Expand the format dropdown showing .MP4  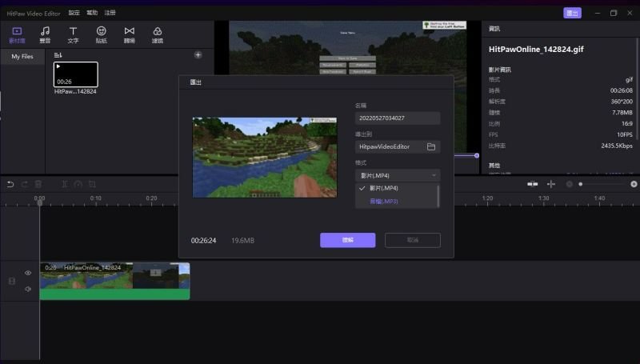398,175
